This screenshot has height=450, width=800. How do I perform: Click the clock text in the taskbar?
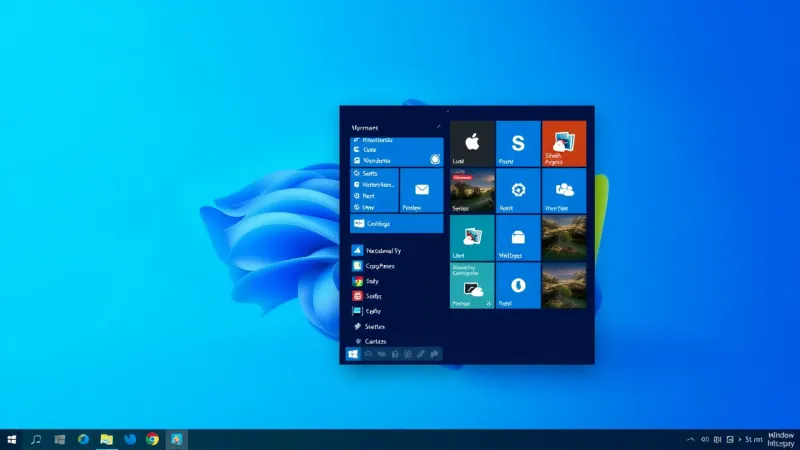point(753,439)
